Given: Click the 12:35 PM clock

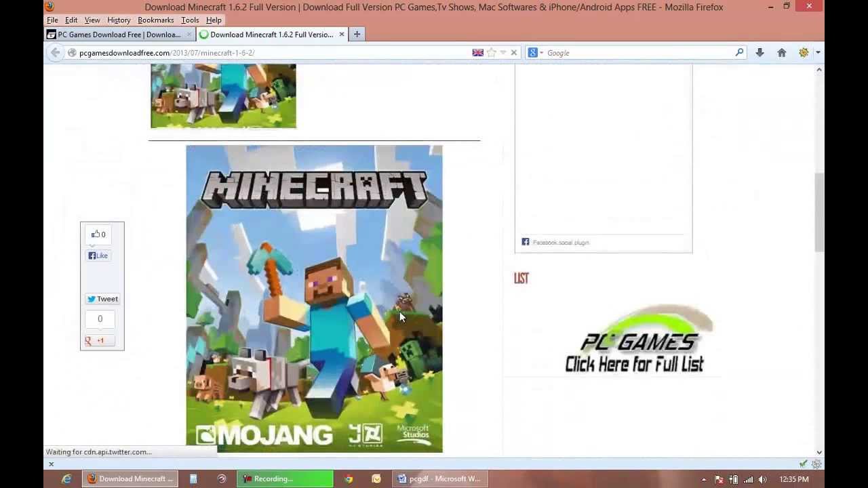Looking at the screenshot, I should click(794, 479).
